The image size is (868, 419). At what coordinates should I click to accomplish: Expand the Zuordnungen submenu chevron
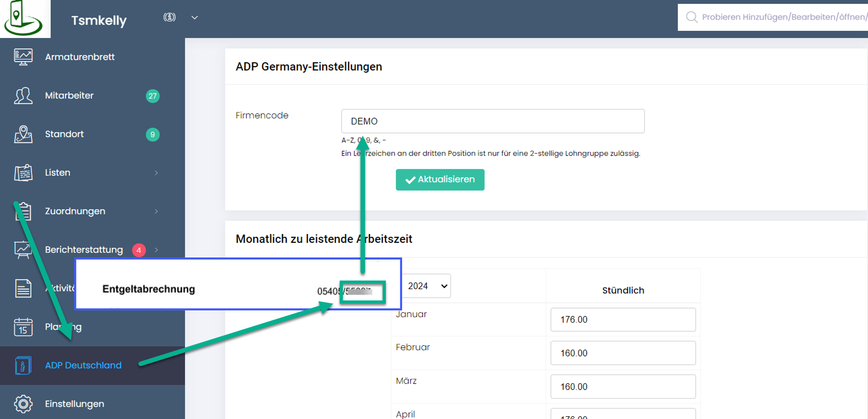pyautogui.click(x=157, y=211)
